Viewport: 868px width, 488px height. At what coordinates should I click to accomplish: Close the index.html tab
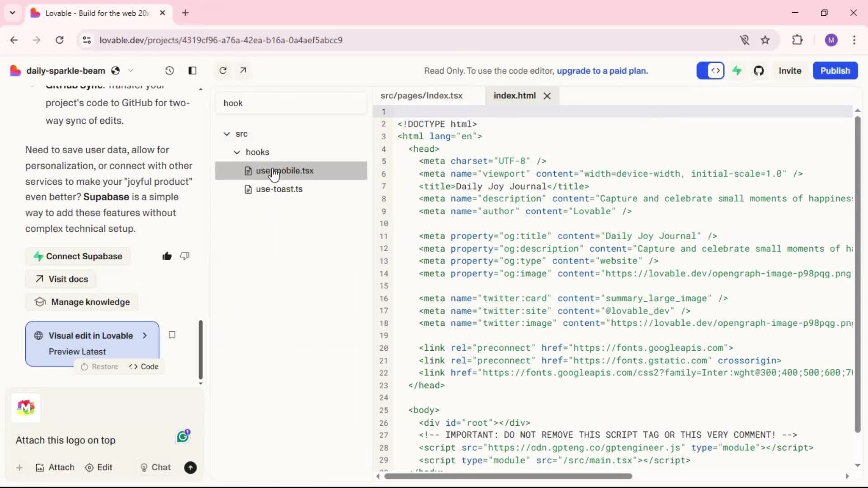tap(547, 96)
